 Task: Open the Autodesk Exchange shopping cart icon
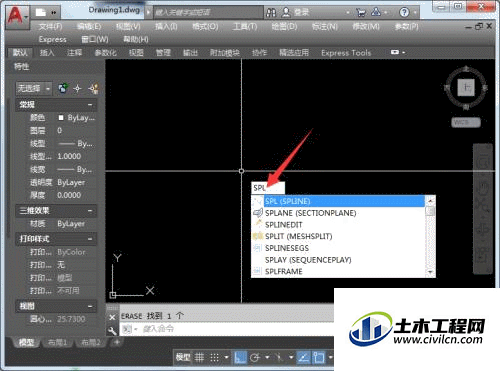pos(361,13)
